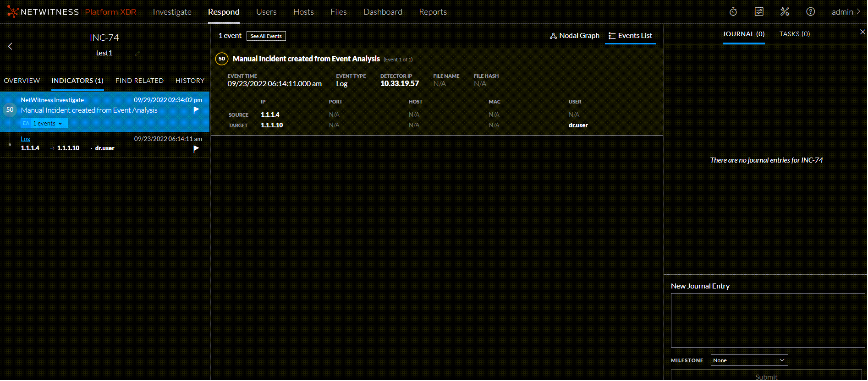Open the Milestone dropdown
The height and width of the screenshot is (381, 868).
click(749, 360)
